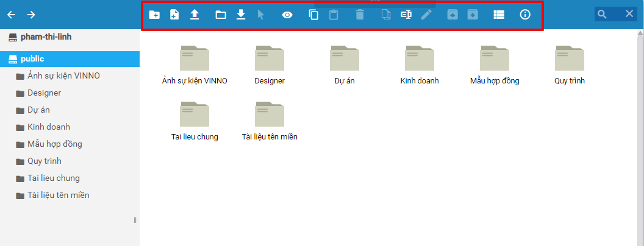The width and height of the screenshot is (644, 246).
Task: Click the copy toolbar icon
Action: [x=314, y=15]
